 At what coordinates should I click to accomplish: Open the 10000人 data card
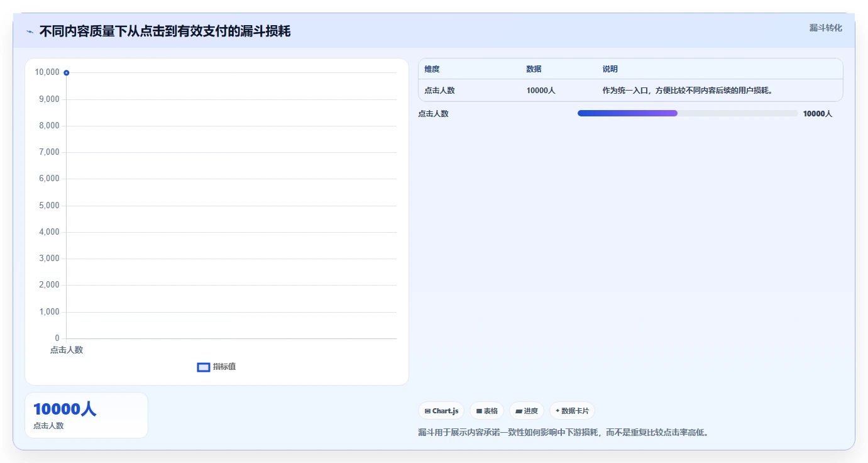coord(86,415)
